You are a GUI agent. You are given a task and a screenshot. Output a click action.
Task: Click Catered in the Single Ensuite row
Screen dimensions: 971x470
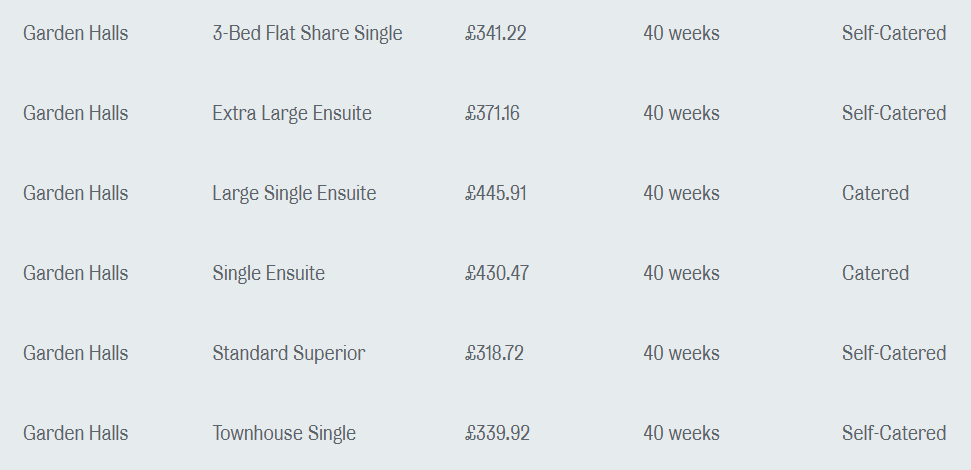click(875, 273)
